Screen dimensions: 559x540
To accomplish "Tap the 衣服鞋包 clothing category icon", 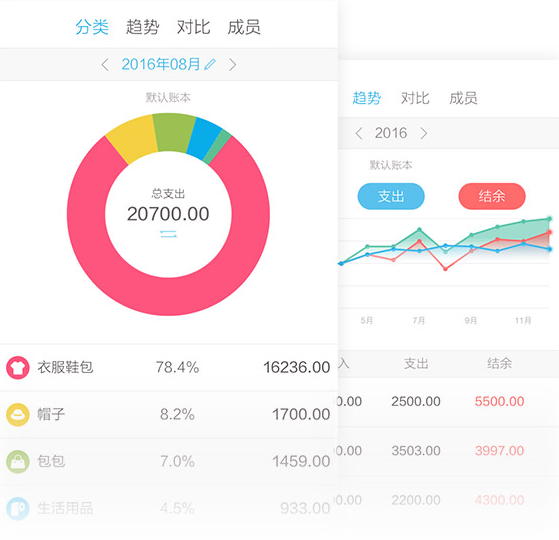I will point(17,367).
